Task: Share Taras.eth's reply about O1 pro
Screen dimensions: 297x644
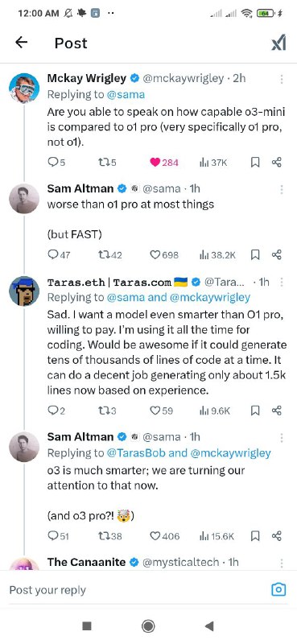Action: pos(277,411)
